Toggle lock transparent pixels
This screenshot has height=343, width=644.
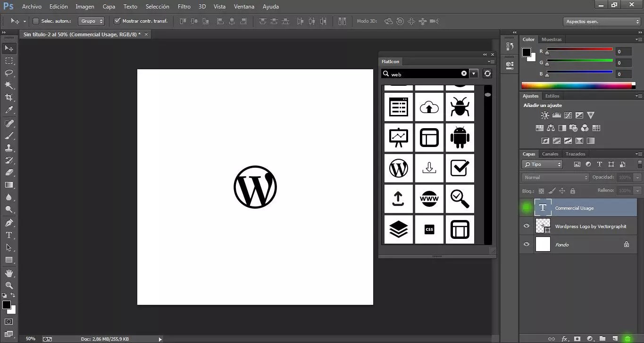click(541, 191)
